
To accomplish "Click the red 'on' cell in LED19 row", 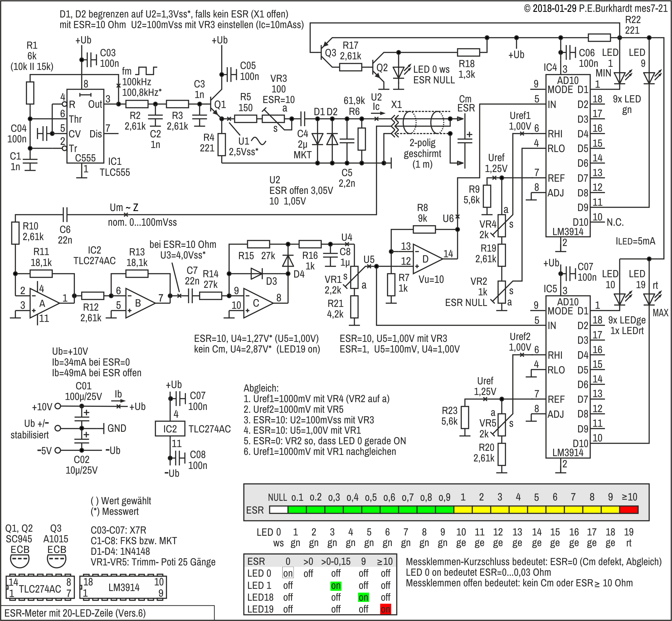I will point(386,609).
